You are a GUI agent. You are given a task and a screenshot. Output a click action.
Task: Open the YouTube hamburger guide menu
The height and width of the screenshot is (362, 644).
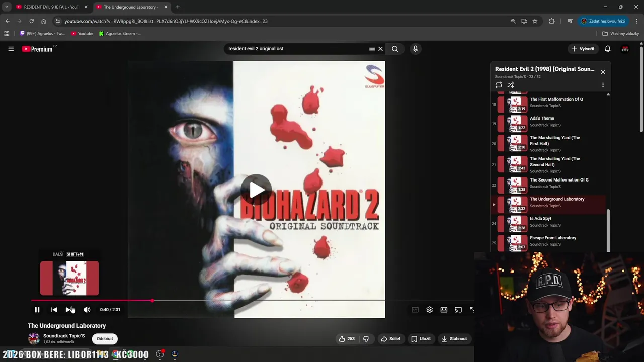pos(11,49)
